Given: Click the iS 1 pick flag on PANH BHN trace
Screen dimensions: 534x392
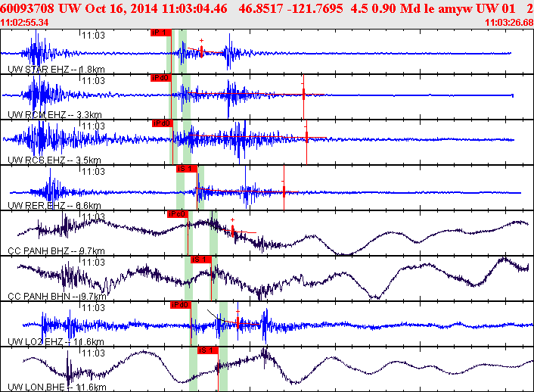Looking at the screenshot, I should pyautogui.click(x=201, y=260).
